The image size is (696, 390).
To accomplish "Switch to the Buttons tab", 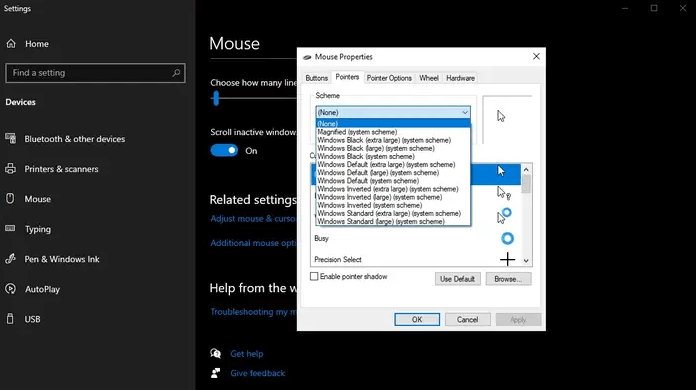I will (316, 78).
